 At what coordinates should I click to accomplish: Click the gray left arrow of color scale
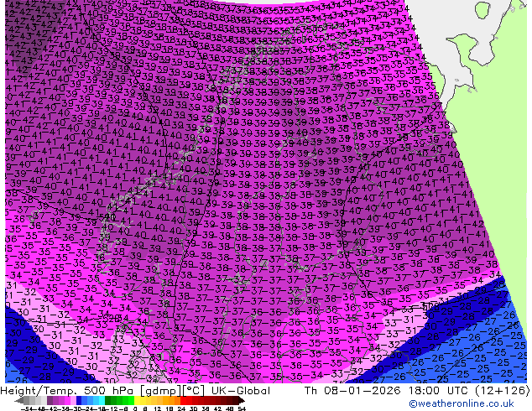[x=19, y=400]
